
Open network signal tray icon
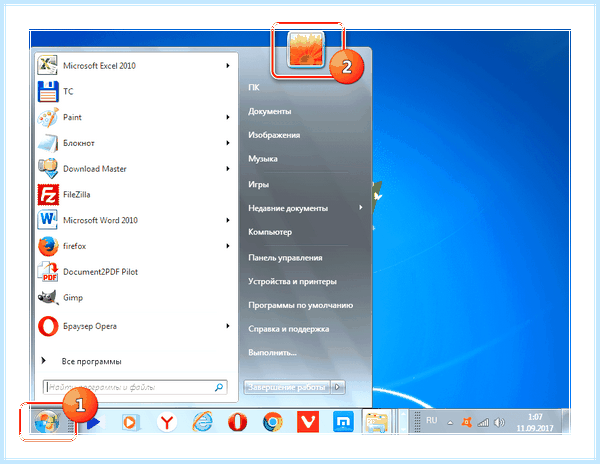(x=483, y=422)
